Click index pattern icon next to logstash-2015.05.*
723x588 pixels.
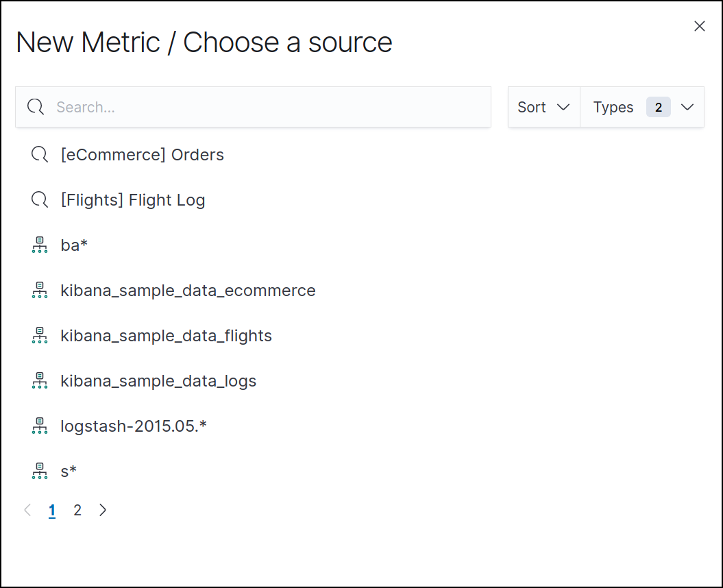pos(40,426)
